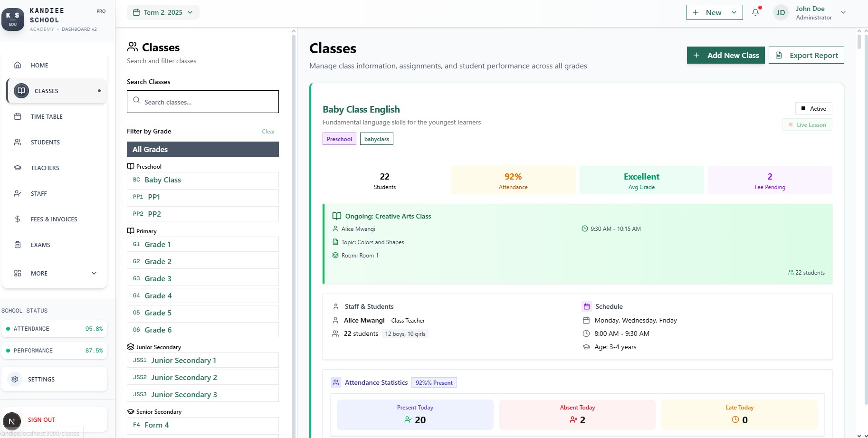Click the Baby Class English title

click(x=361, y=109)
